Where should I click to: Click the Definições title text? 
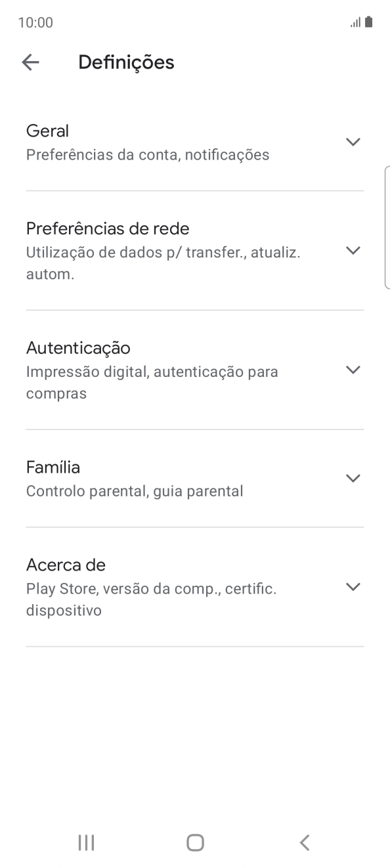126,62
